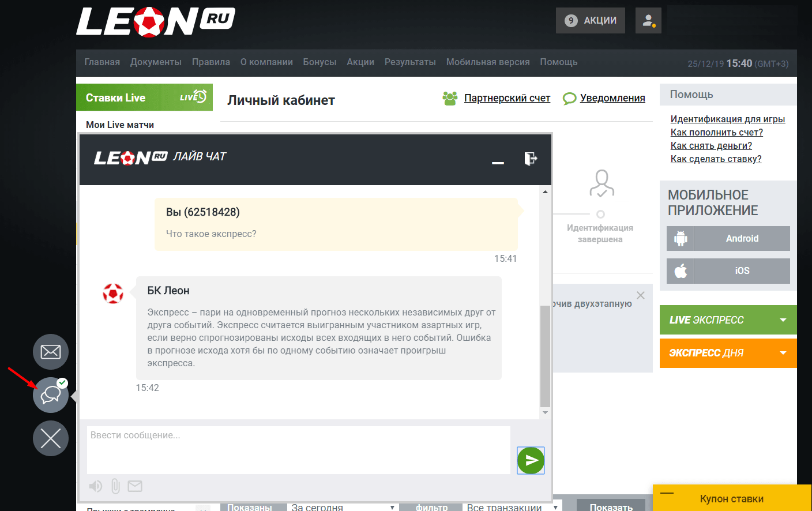Go to Главная in navigation bar
This screenshot has height=511, width=812.
[102, 62]
